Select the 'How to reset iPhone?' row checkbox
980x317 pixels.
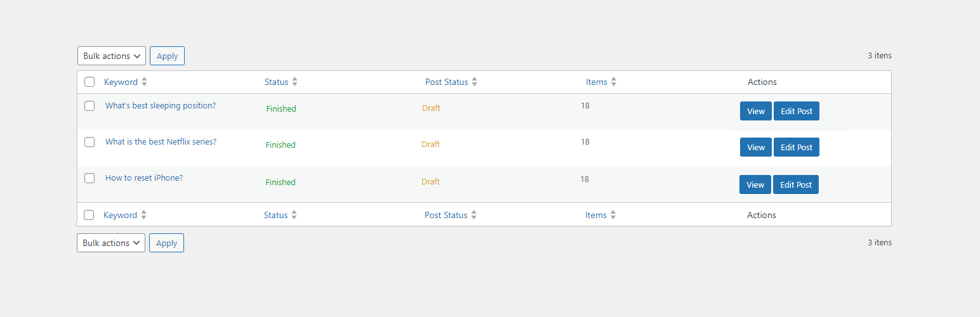89,178
